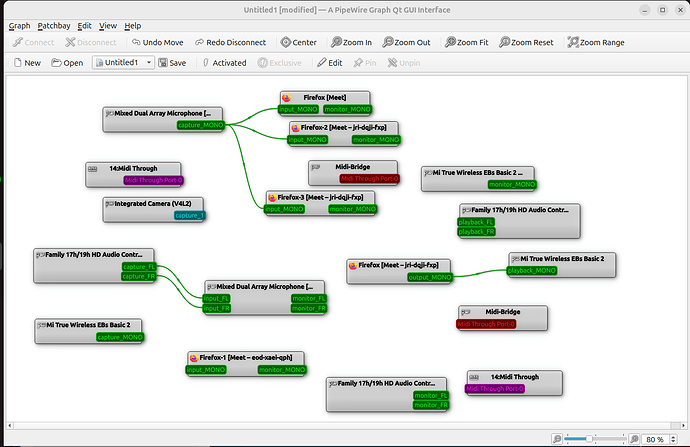690x447 pixels.
Task: Toggle Exclusive patchbay mode
Action: (x=280, y=63)
